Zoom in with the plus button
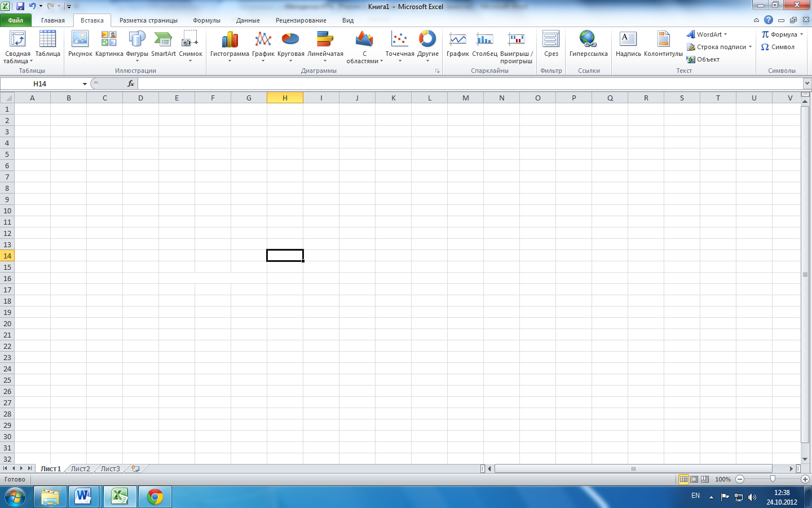This screenshot has width=812, height=508. pyautogui.click(x=805, y=479)
